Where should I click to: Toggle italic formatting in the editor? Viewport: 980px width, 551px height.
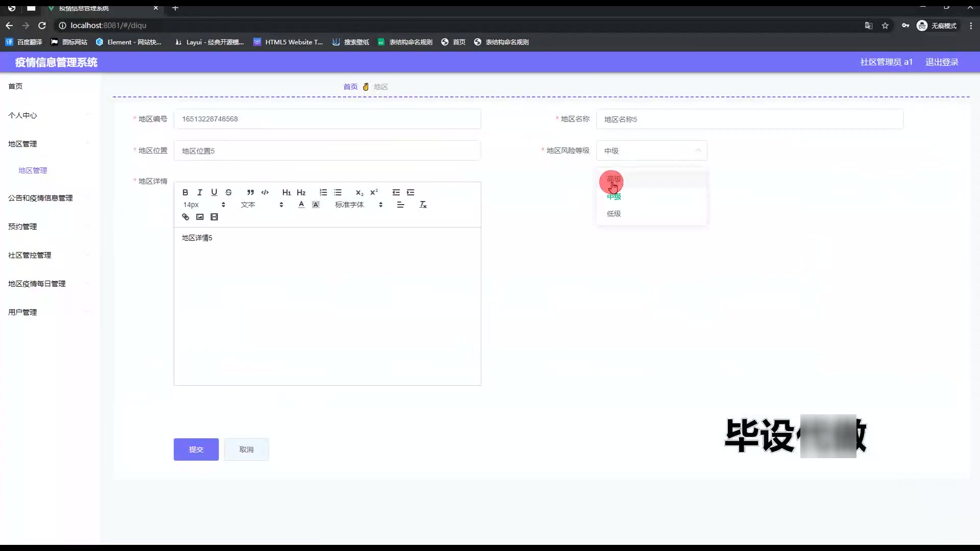pyautogui.click(x=200, y=192)
